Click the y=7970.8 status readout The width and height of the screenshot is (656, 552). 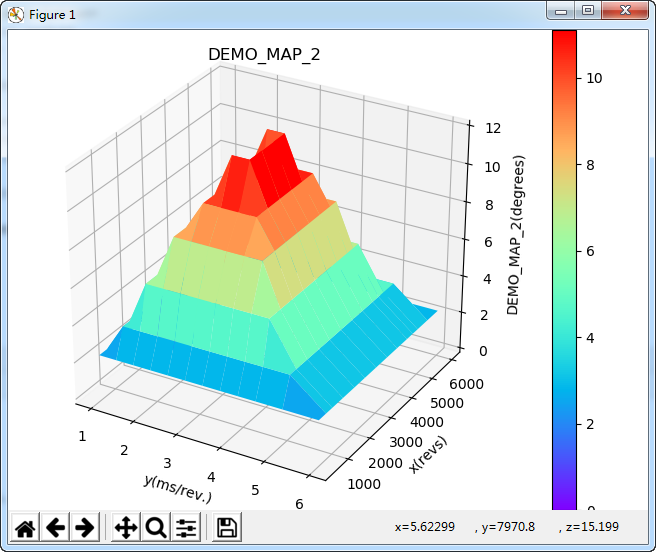pos(508,526)
